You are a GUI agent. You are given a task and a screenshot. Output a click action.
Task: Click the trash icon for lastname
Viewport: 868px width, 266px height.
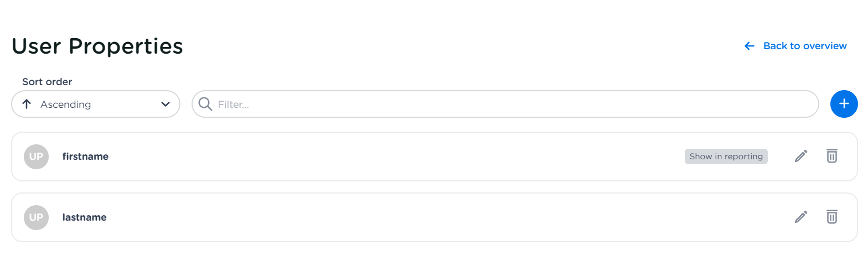[831, 217]
